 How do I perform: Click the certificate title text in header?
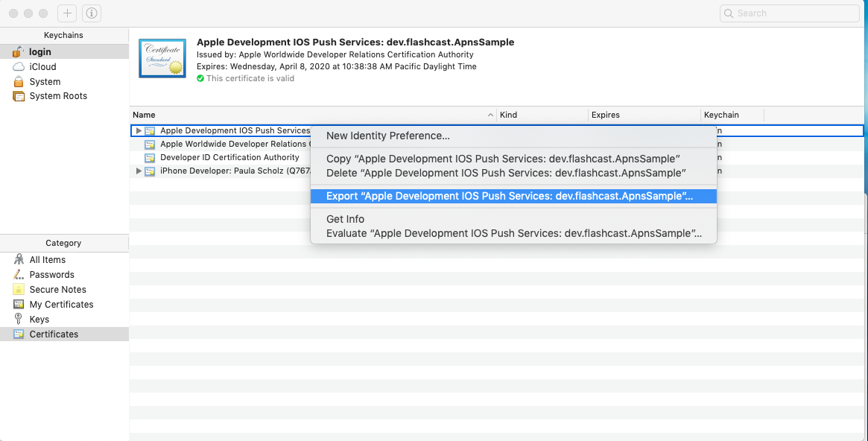(355, 42)
